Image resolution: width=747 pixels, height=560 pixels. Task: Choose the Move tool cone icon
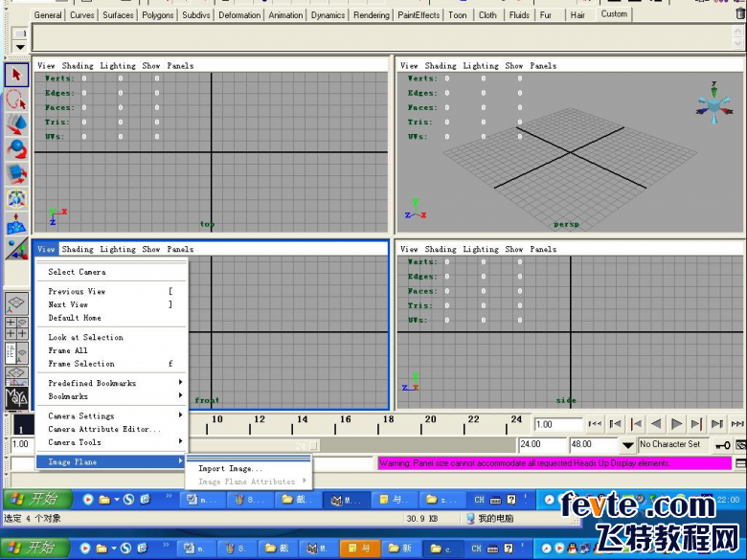pyautogui.click(x=16, y=124)
